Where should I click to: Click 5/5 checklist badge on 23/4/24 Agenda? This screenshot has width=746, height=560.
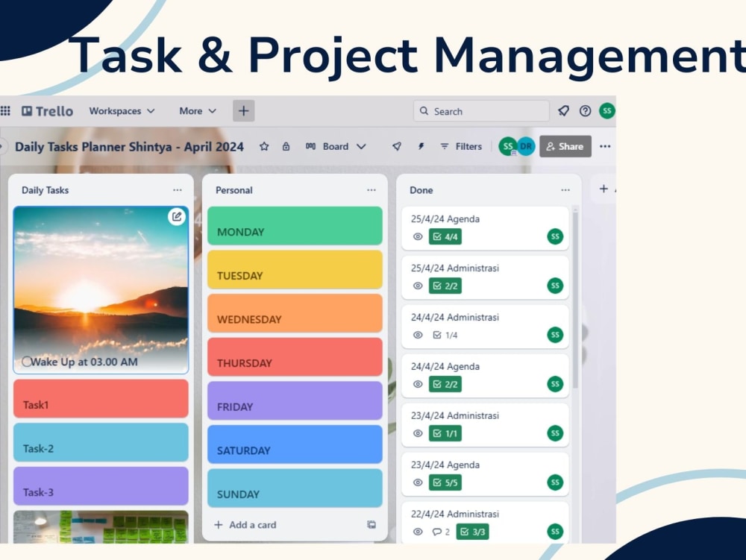click(445, 482)
